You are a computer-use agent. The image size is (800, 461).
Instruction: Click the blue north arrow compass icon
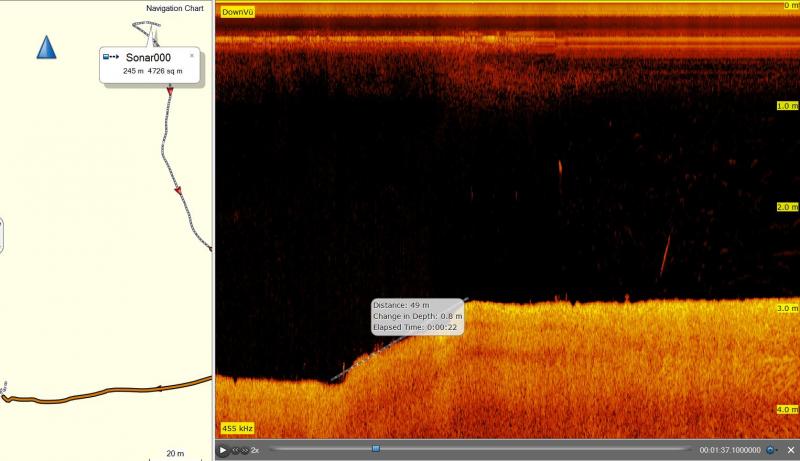pos(46,47)
